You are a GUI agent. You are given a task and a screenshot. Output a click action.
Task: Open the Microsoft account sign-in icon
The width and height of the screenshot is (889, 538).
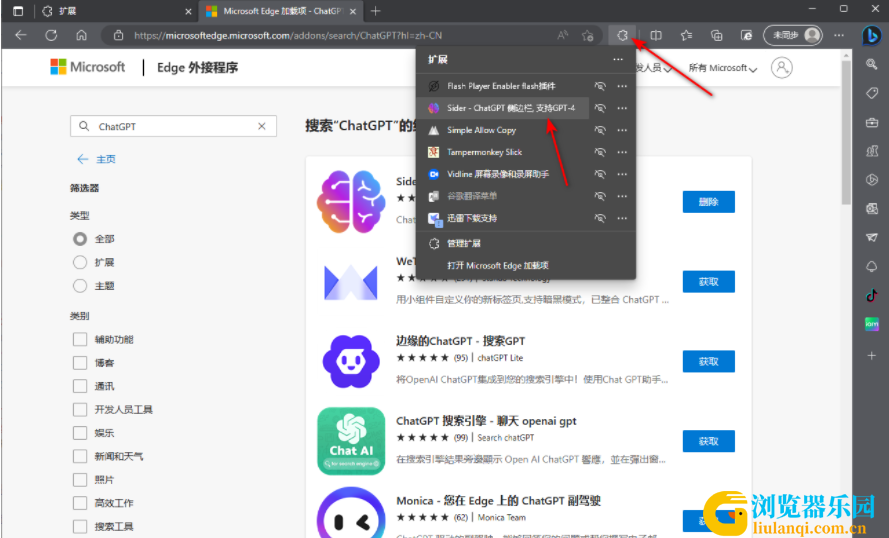(x=782, y=67)
